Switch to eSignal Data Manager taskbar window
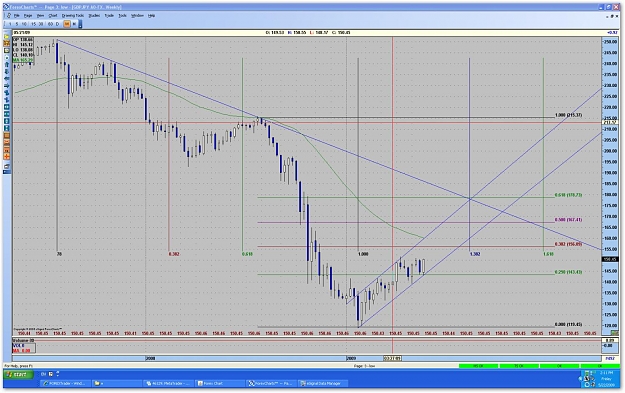This screenshot has height=393, width=625. (x=324, y=383)
